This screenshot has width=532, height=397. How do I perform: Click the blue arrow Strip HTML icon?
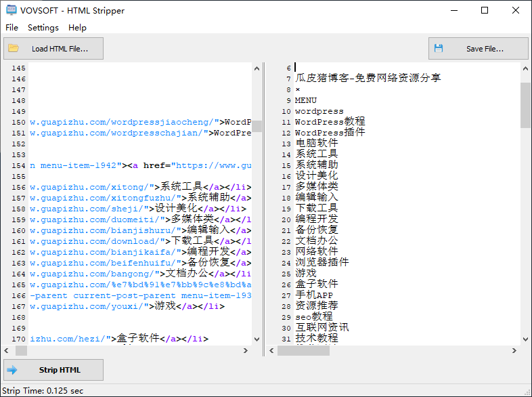(12, 370)
